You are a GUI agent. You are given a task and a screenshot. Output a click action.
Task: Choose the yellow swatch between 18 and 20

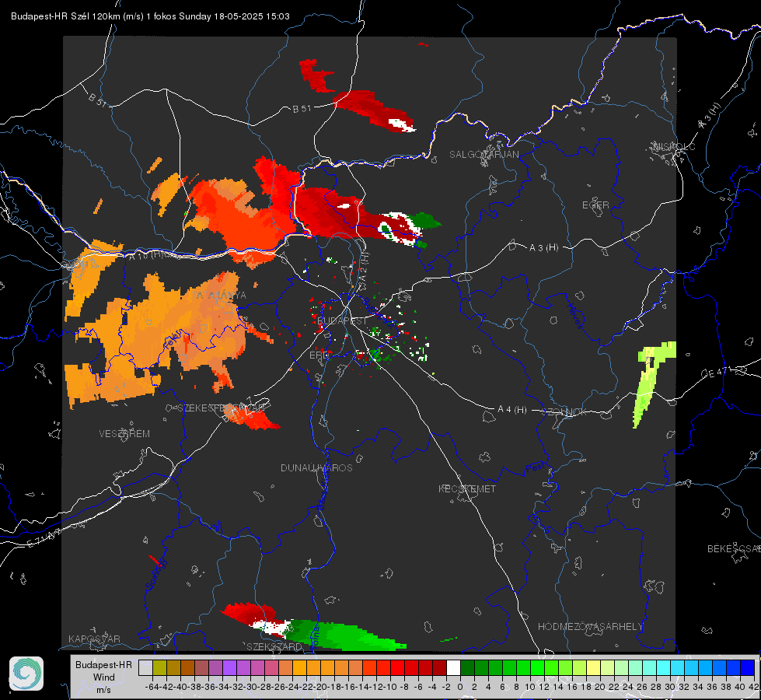(x=594, y=668)
